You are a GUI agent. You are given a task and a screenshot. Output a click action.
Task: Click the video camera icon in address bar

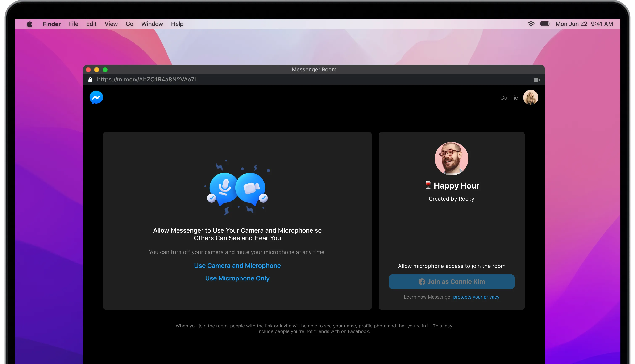536,80
